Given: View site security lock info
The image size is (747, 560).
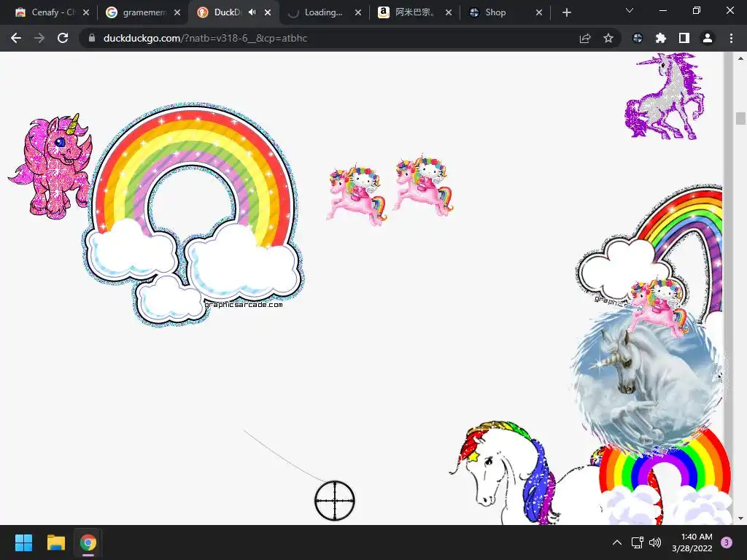Looking at the screenshot, I should pos(92,38).
